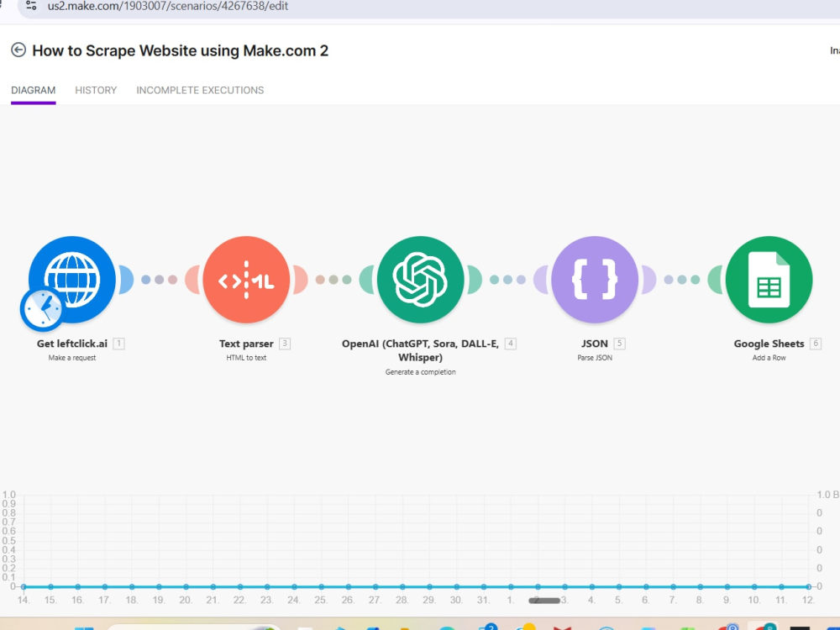Click the chart data point above date 14.
The height and width of the screenshot is (630, 840).
[x=24, y=586]
